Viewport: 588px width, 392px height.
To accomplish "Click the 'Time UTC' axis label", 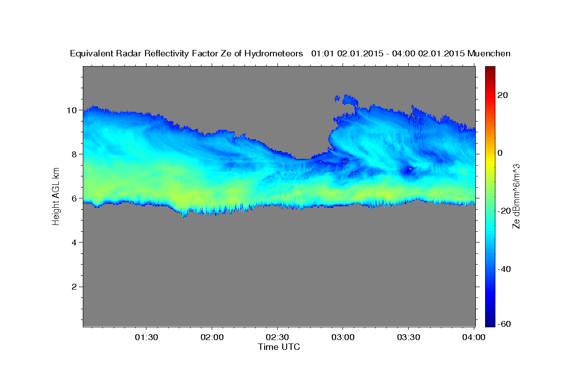I will 279,347.
